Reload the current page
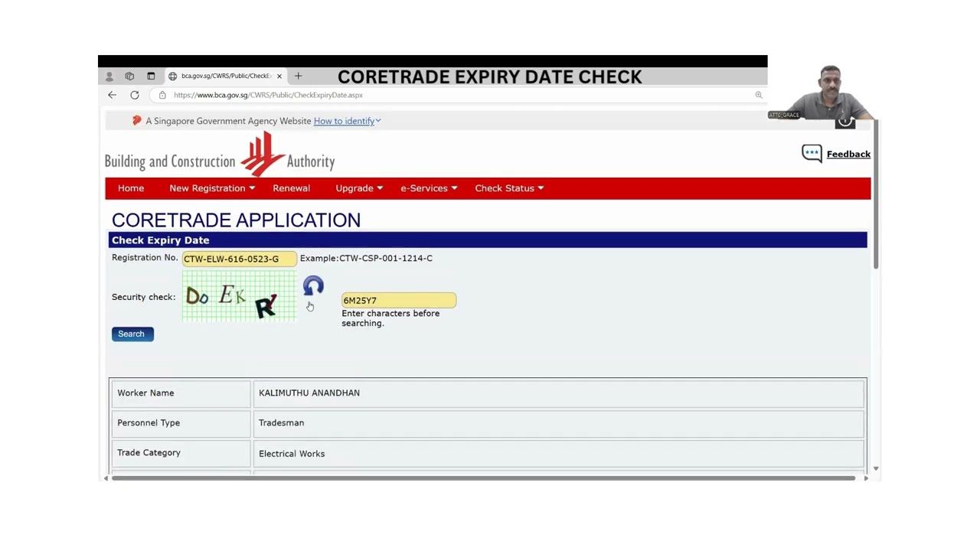Image resolution: width=980 pixels, height=551 pixels. (x=135, y=95)
